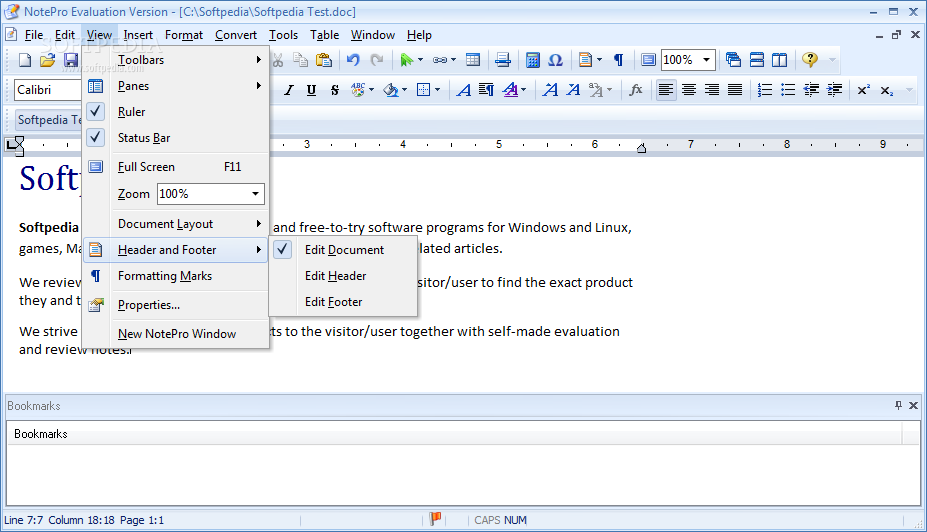This screenshot has height=532, width=927.
Task: Toggle strikethrough formatting
Action: 335,90
